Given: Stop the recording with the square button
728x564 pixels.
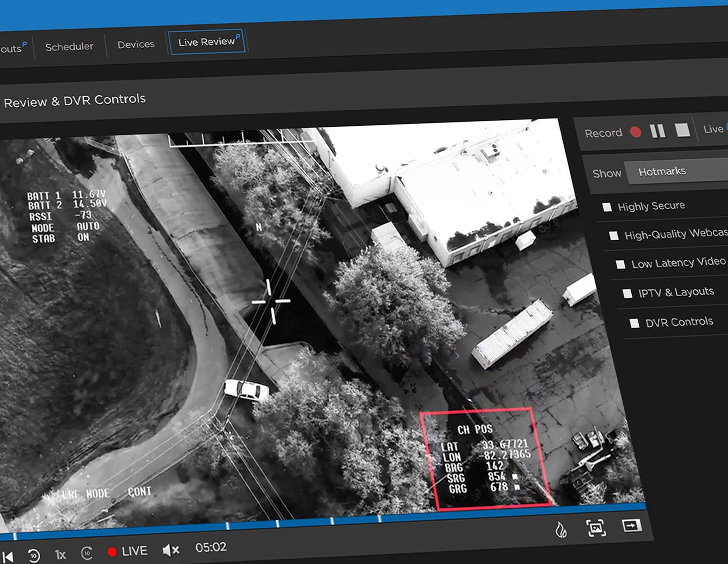Looking at the screenshot, I should 682,130.
